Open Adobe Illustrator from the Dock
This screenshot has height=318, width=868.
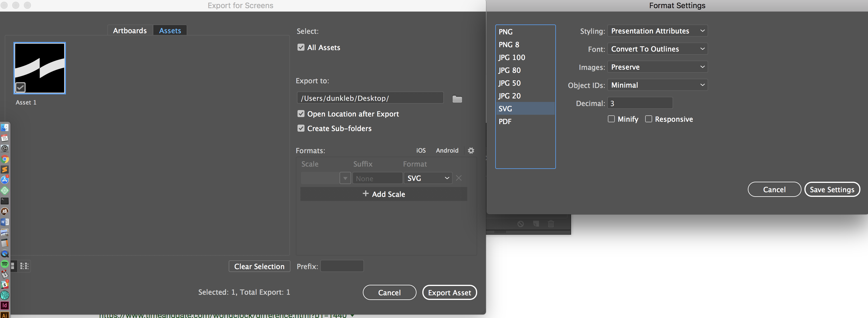[x=5, y=315]
